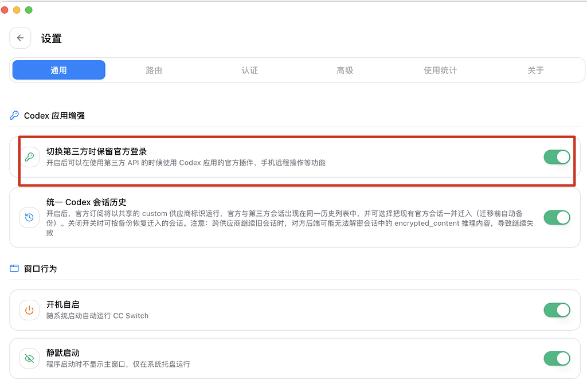The image size is (587, 392).
Task: Open the 使用统计 tab
Action: click(440, 70)
